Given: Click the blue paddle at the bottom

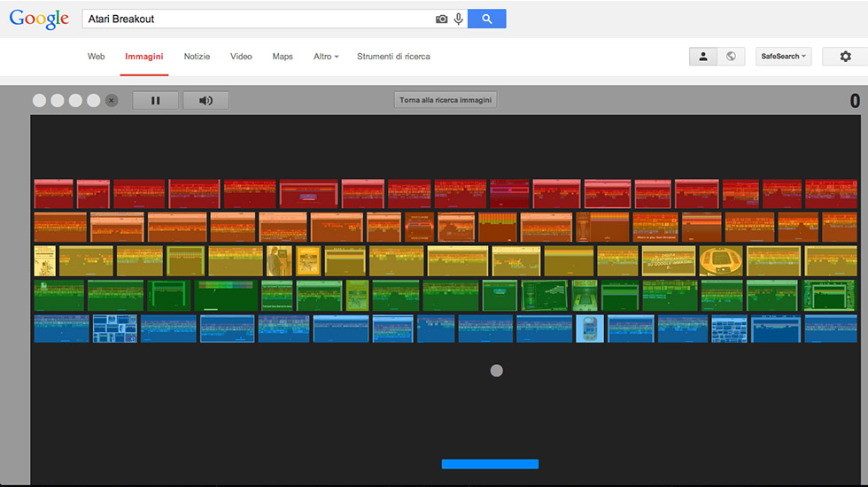Looking at the screenshot, I should tap(490, 464).
